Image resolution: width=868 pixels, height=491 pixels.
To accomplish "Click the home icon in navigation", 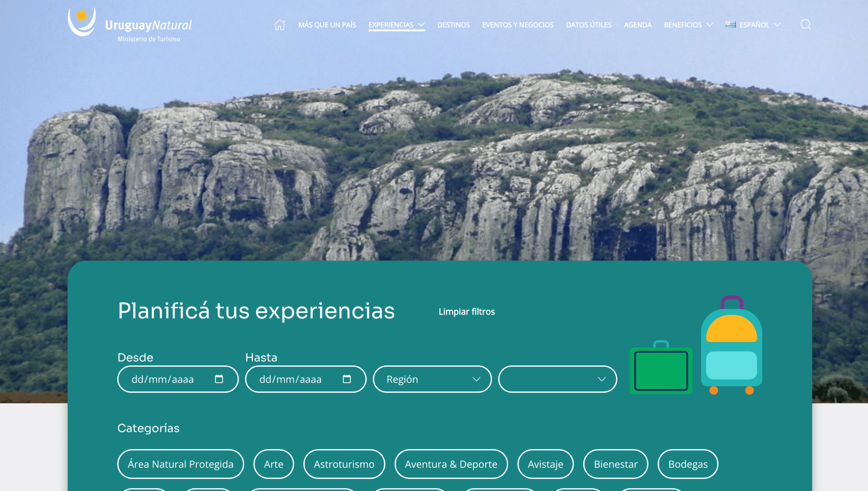I will click(280, 25).
